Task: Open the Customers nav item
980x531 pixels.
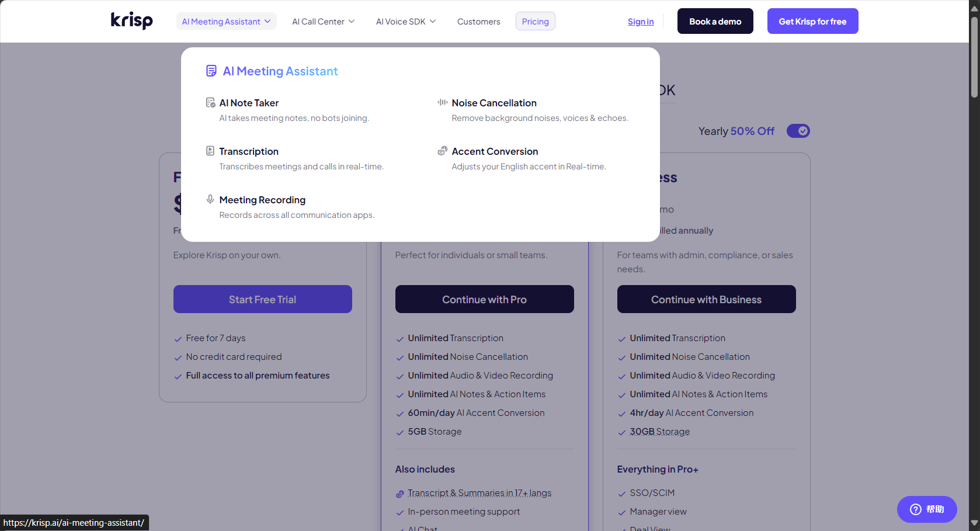Action: tap(478, 22)
